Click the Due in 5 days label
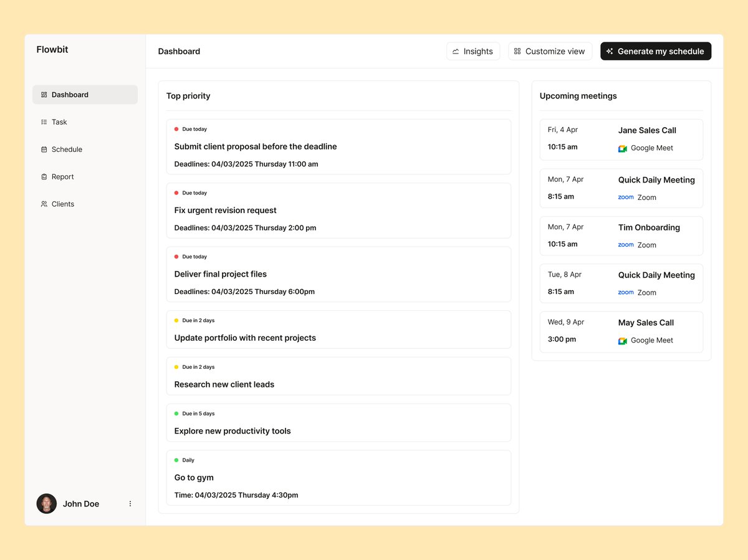Screen dimensions: 748x560 (x=198, y=414)
